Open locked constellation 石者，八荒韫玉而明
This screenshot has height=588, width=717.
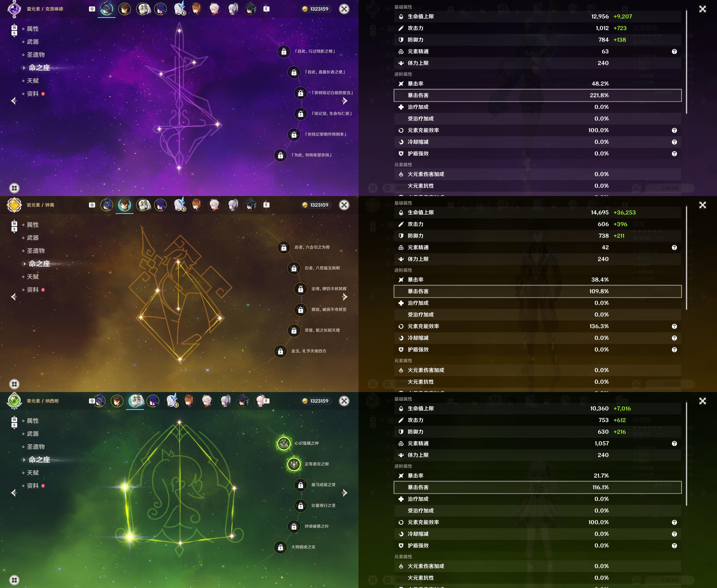pyautogui.click(x=294, y=268)
